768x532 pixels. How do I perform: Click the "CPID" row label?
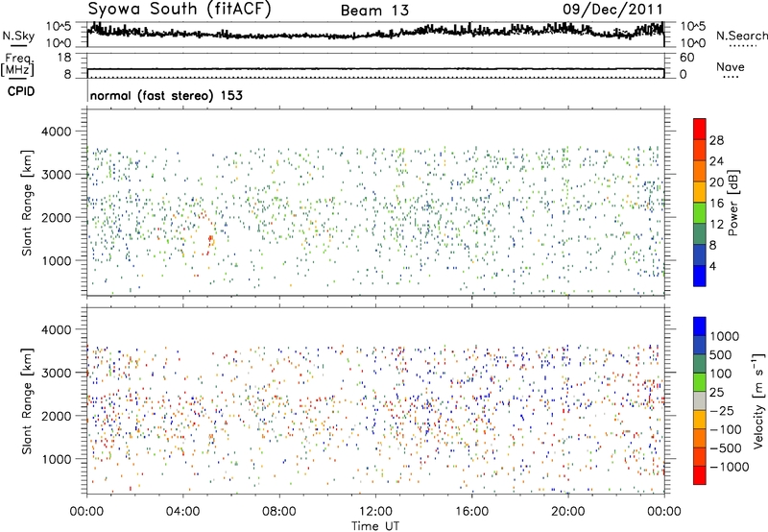21,91
